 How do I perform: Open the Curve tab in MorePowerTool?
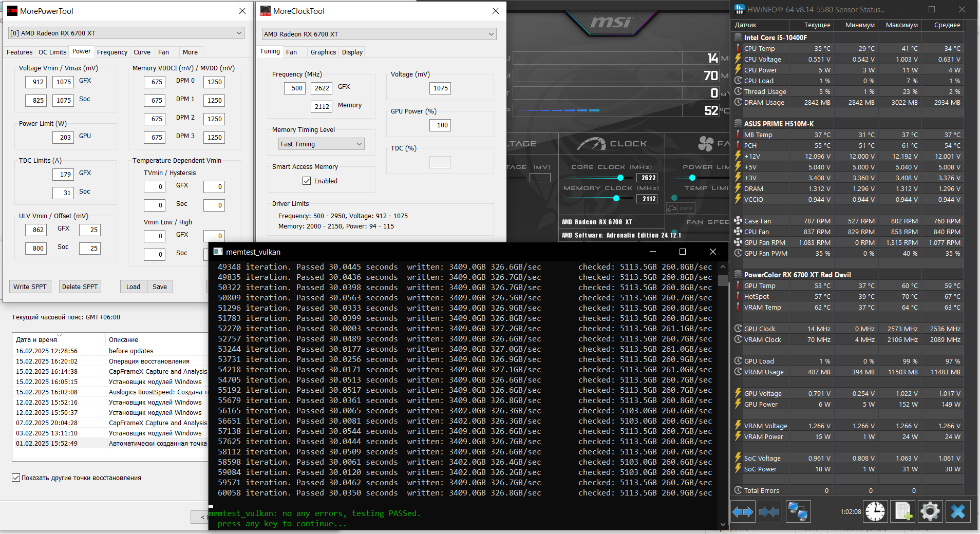pyautogui.click(x=142, y=52)
